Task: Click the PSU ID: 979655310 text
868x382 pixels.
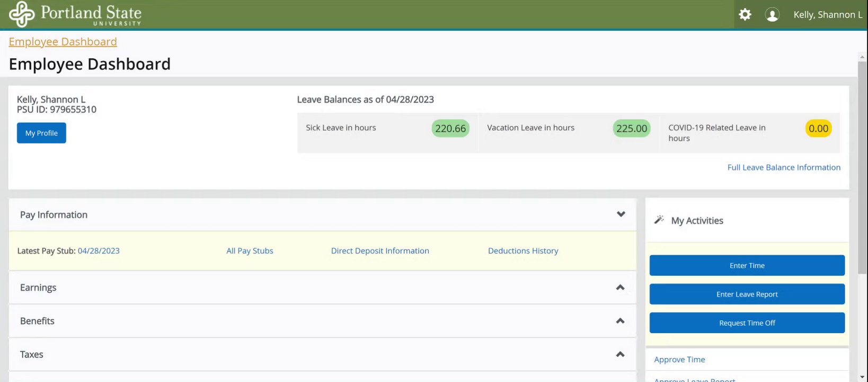Action: tap(57, 110)
